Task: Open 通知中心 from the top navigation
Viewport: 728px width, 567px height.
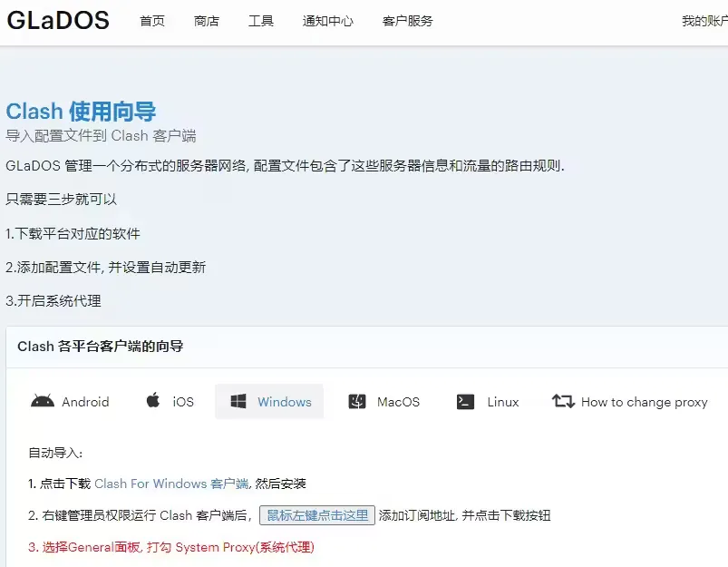Action: 328,21
